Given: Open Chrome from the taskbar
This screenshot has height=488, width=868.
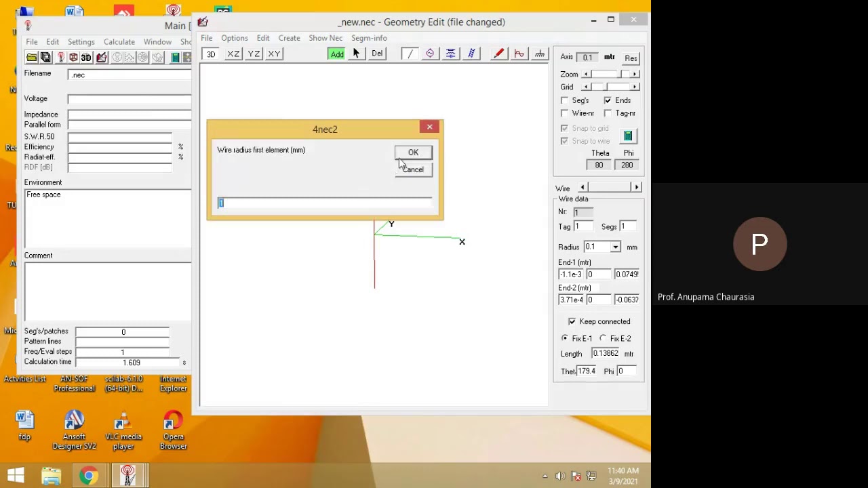Looking at the screenshot, I should click(x=88, y=476).
